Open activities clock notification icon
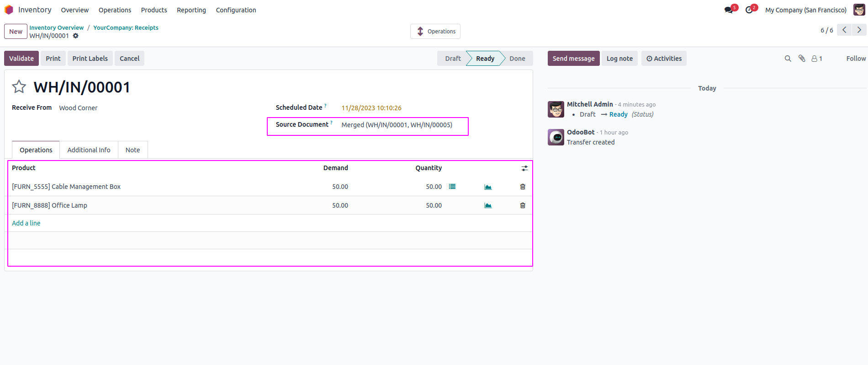 click(x=749, y=10)
